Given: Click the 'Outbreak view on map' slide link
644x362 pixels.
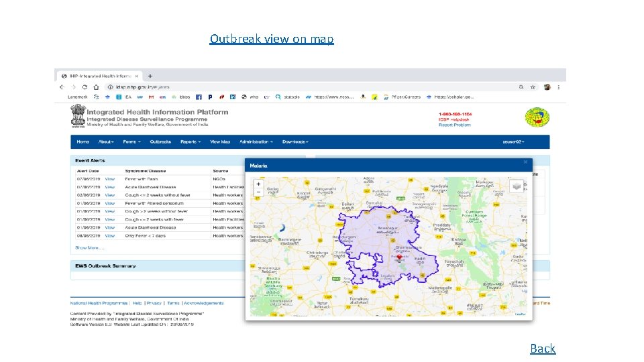Looking at the screenshot, I should tap(272, 39).
